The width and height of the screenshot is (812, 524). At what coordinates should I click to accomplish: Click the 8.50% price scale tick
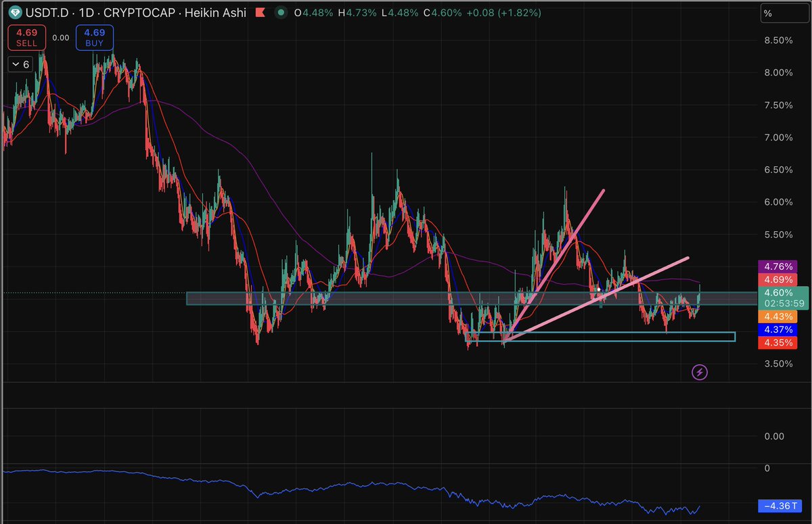coord(778,40)
